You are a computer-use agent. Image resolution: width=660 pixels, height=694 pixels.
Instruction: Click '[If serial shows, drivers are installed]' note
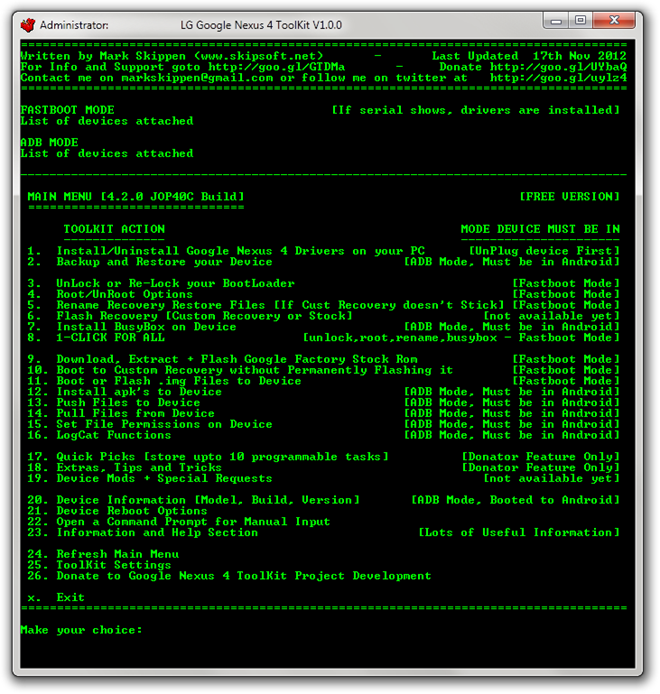click(476, 110)
